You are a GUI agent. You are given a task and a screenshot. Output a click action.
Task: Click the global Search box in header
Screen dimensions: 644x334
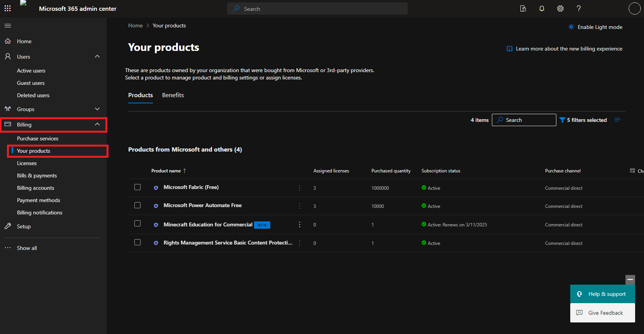[x=317, y=8]
